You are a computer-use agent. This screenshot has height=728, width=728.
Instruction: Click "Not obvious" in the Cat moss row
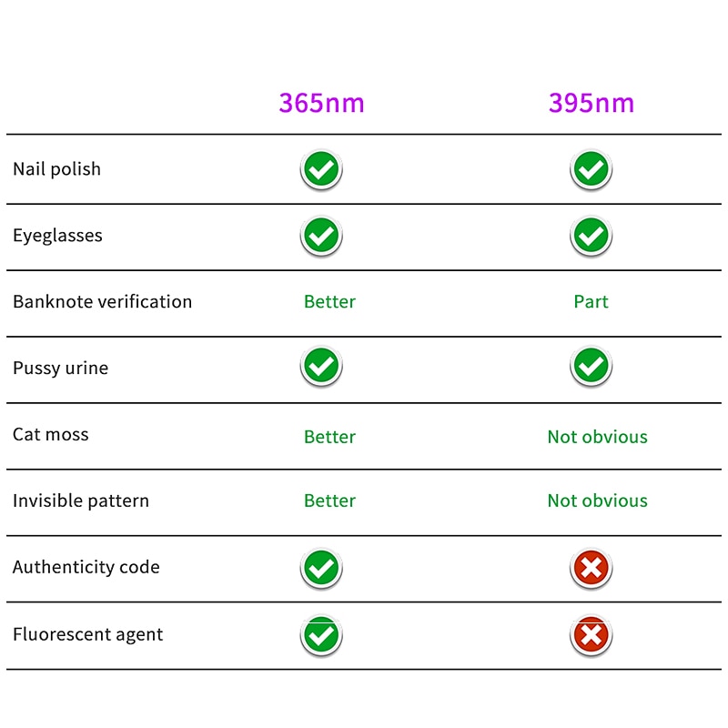click(597, 437)
